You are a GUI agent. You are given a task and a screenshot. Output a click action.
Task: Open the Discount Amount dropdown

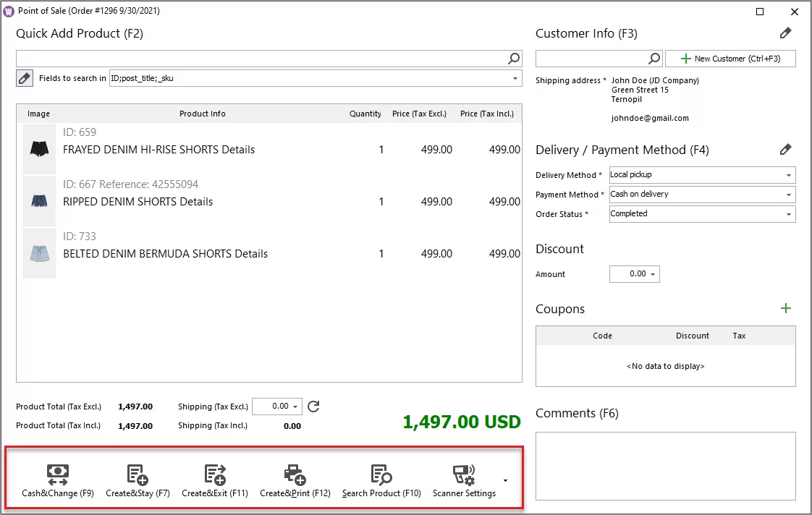[654, 273]
